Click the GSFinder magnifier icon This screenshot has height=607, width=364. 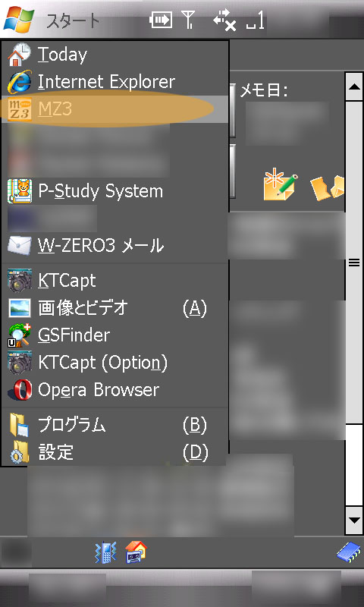coord(20,335)
